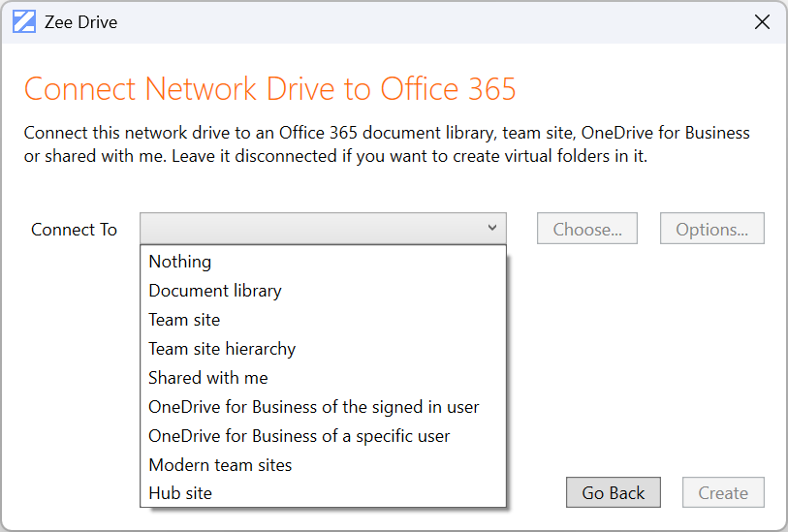
Task: Choose OneDrive for Business of signed in user
Action: coord(314,407)
